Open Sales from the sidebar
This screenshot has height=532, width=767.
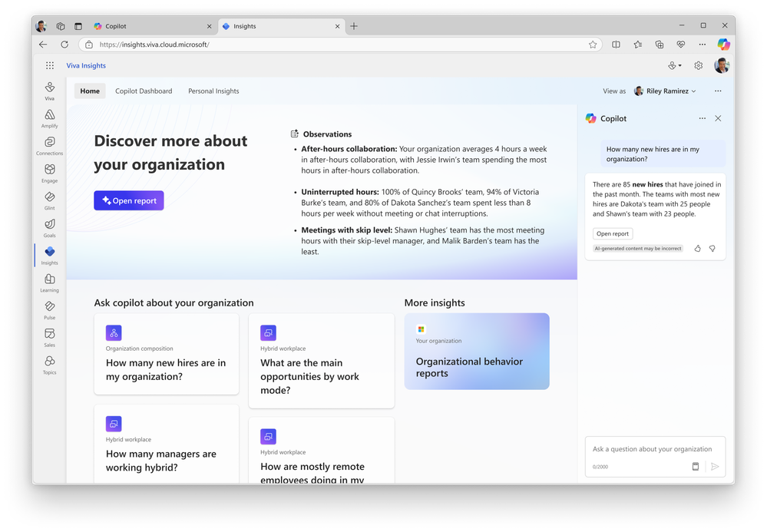pyautogui.click(x=49, y=337)
